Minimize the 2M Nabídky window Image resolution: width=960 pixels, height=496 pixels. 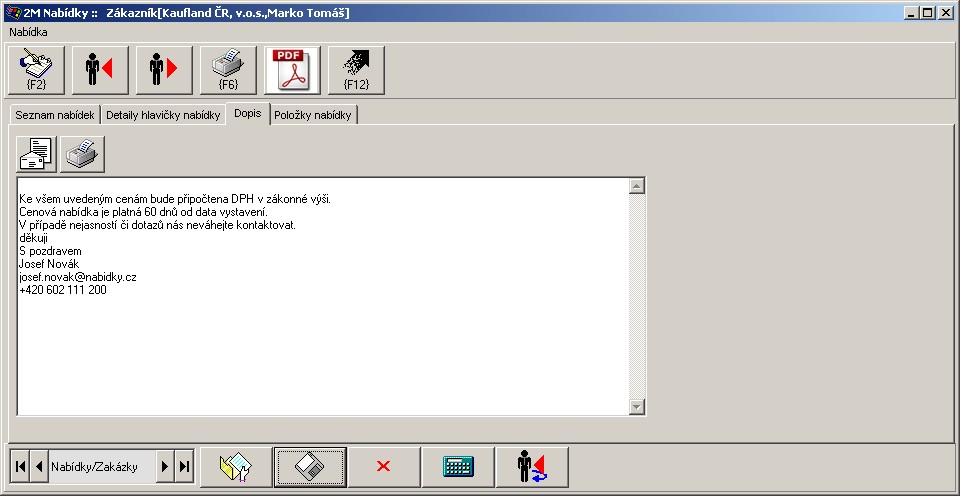coord(912,13)
